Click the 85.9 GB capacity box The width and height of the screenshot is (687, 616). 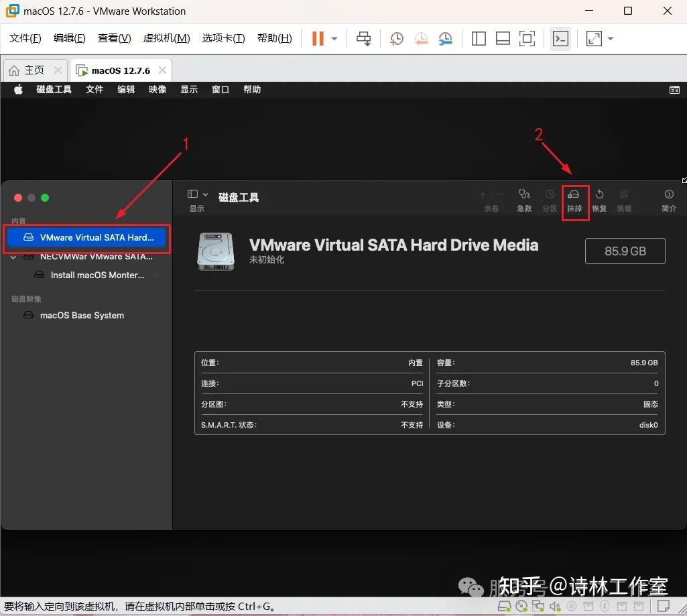(x=625, y=251)
